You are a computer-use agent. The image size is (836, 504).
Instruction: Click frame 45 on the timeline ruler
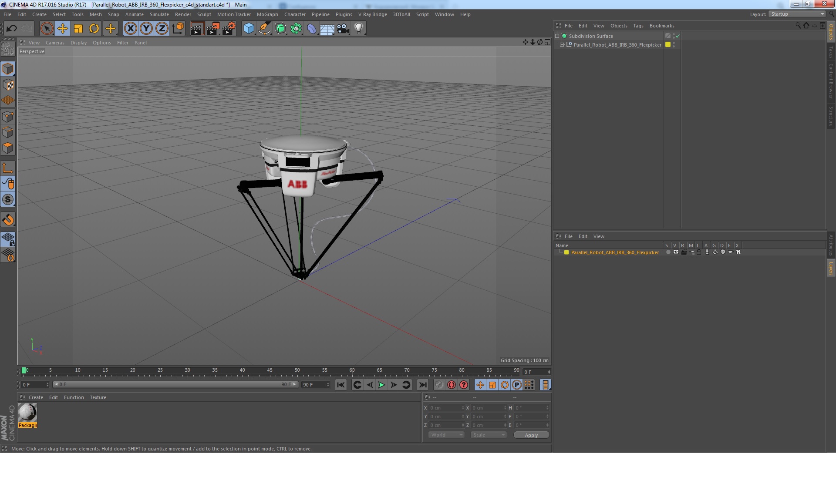point(270,370)
